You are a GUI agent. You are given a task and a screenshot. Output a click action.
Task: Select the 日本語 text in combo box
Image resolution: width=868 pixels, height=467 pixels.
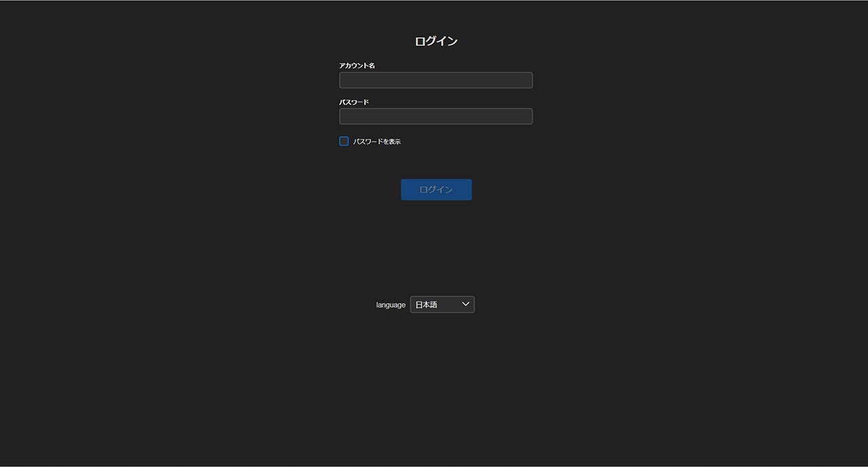(427, 305)
